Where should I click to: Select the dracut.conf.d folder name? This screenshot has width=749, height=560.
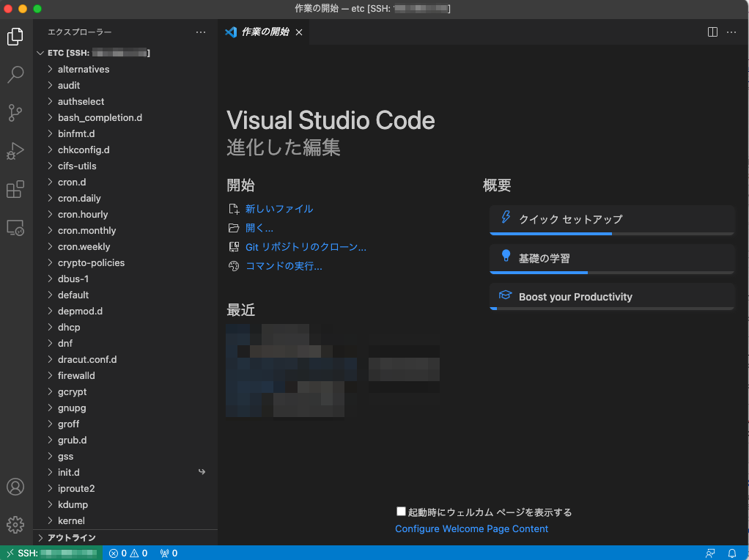click(x=87, y=359)
